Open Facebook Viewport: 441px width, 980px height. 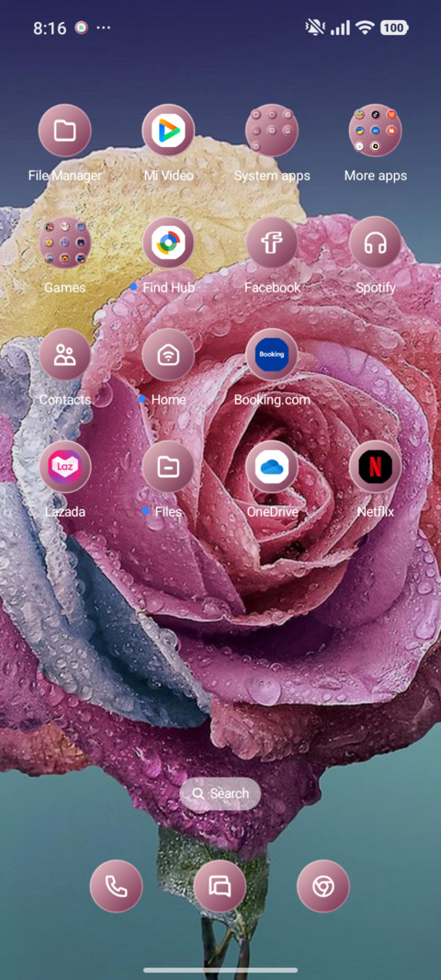pyautogui.click(x=272, y=243)
